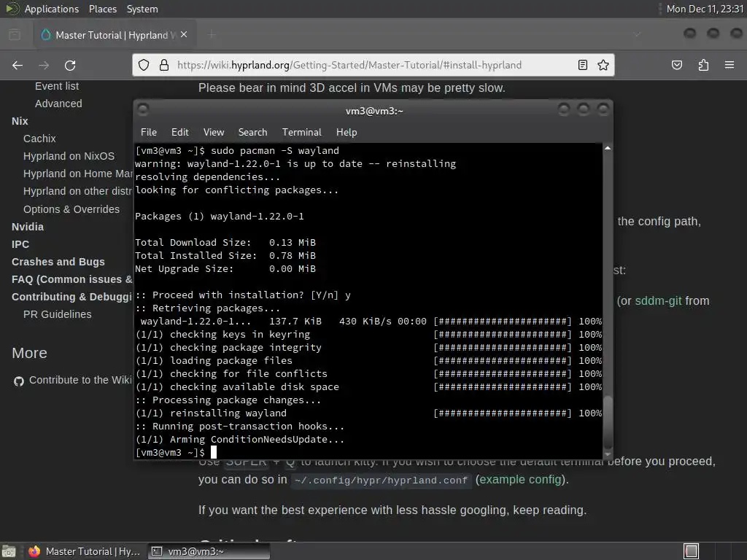Select the vm3@vm3:~ terminal taskbar entry
Screen dimensions: 747x560
[x=209, y=551]
